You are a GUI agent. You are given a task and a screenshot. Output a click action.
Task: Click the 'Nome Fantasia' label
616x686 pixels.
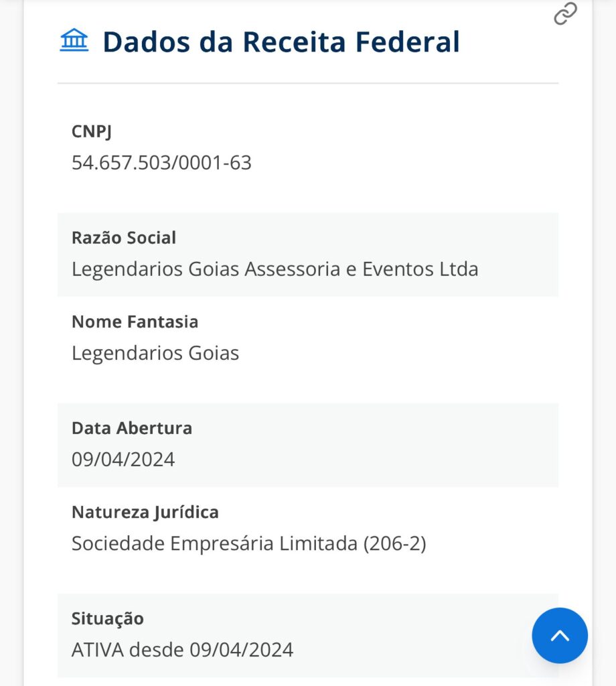[x=135, y=322]
